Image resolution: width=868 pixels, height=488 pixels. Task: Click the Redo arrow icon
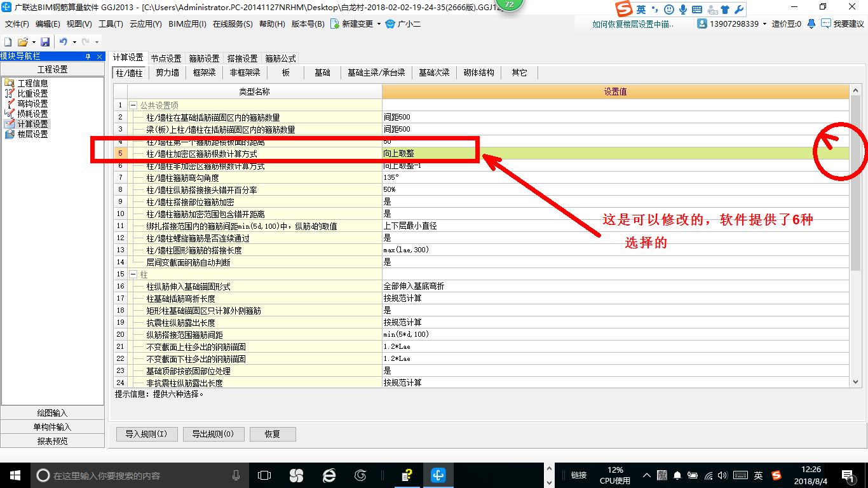[x=85, y=42]
